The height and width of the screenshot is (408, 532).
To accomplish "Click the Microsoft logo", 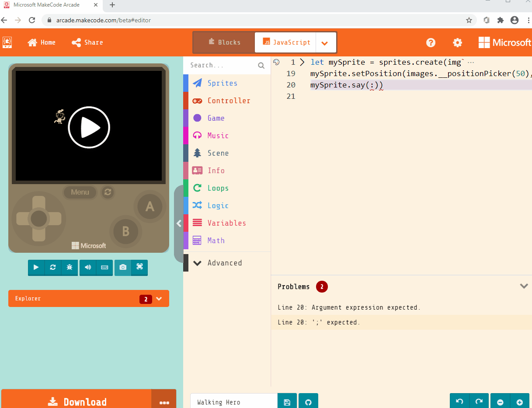I will tap(505, 42).
